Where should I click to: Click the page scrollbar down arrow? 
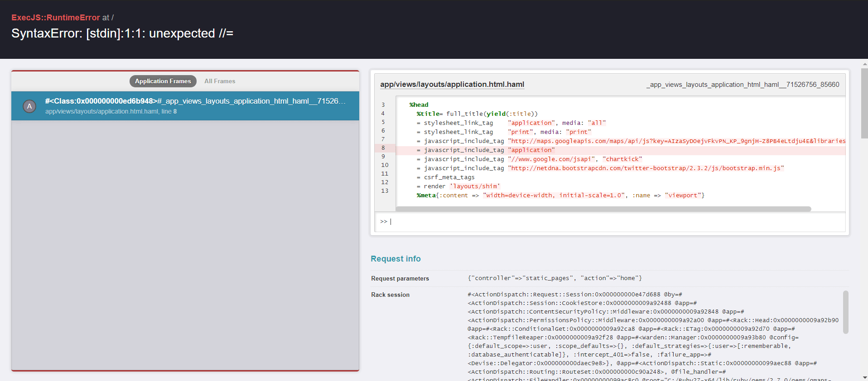click(864, 377)
